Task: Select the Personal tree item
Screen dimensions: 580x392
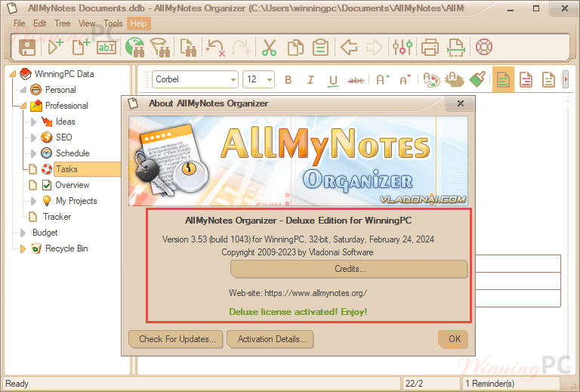Action: (60, 90)
